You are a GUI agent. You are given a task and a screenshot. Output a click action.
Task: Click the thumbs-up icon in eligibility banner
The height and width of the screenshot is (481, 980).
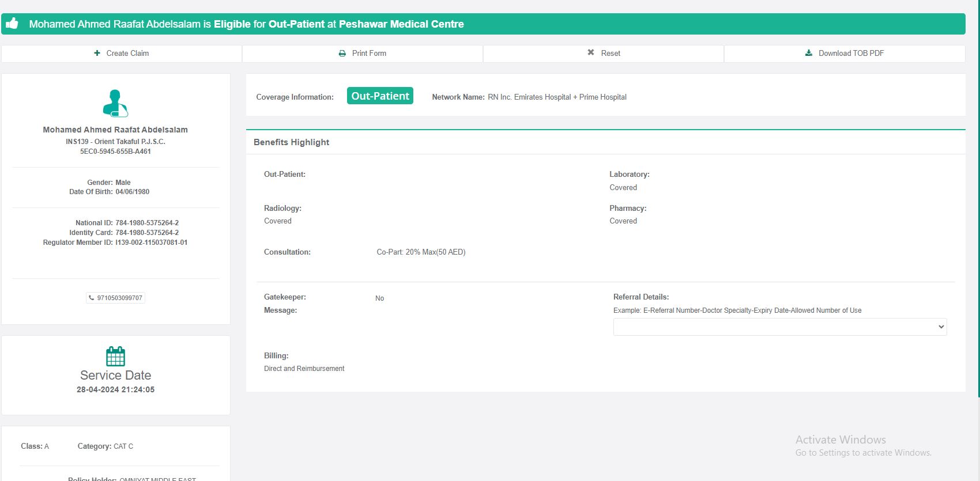12,24
